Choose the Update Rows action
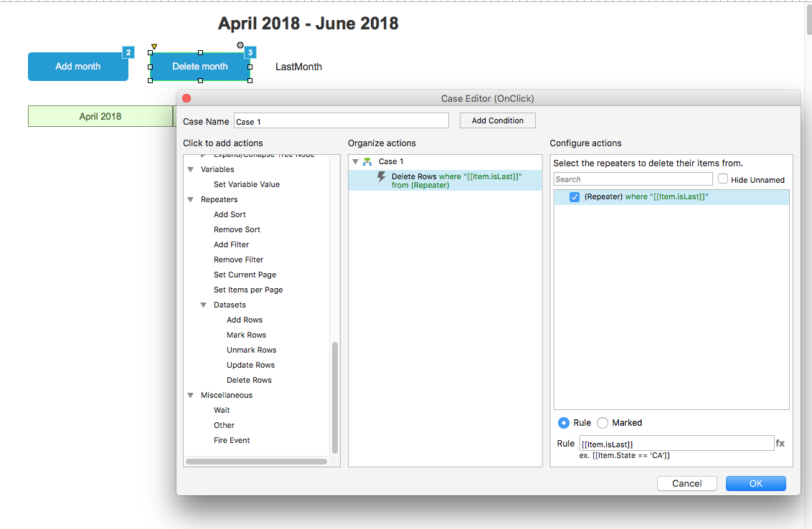Screen dimensions: 812x529 (x=250, y=365)
